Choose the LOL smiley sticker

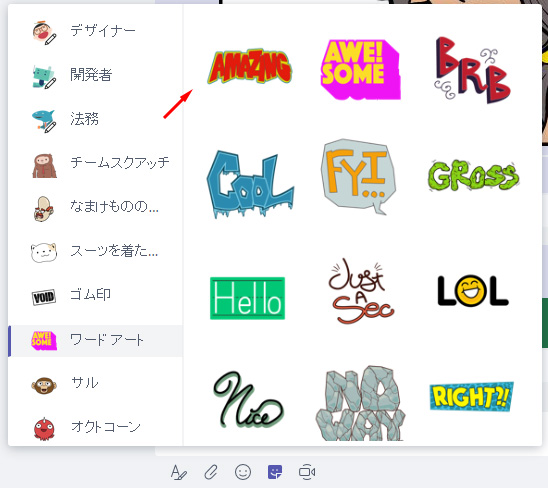[x=473, y=290]
